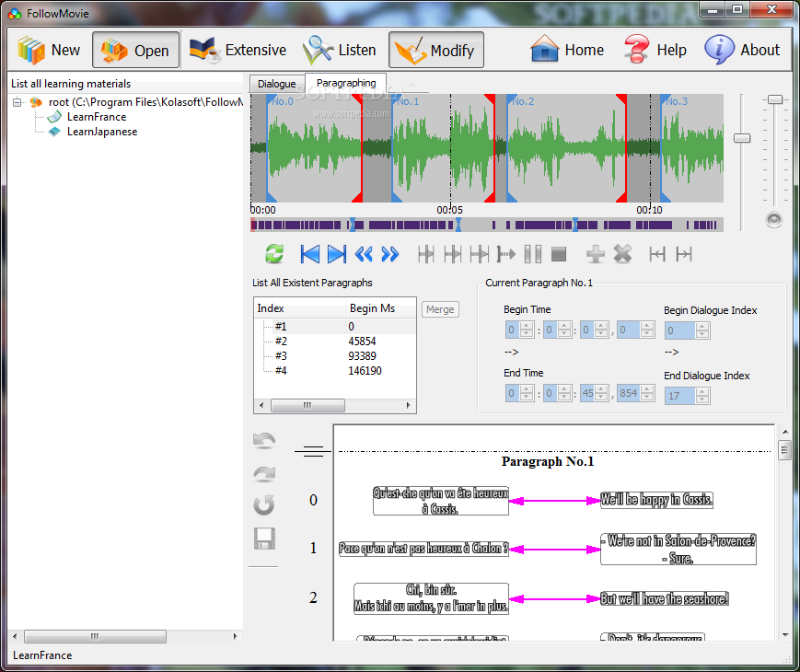Viewport: 800px width, 672px height.
Task: Click the Index column header
Action: [x=300, y=308]
